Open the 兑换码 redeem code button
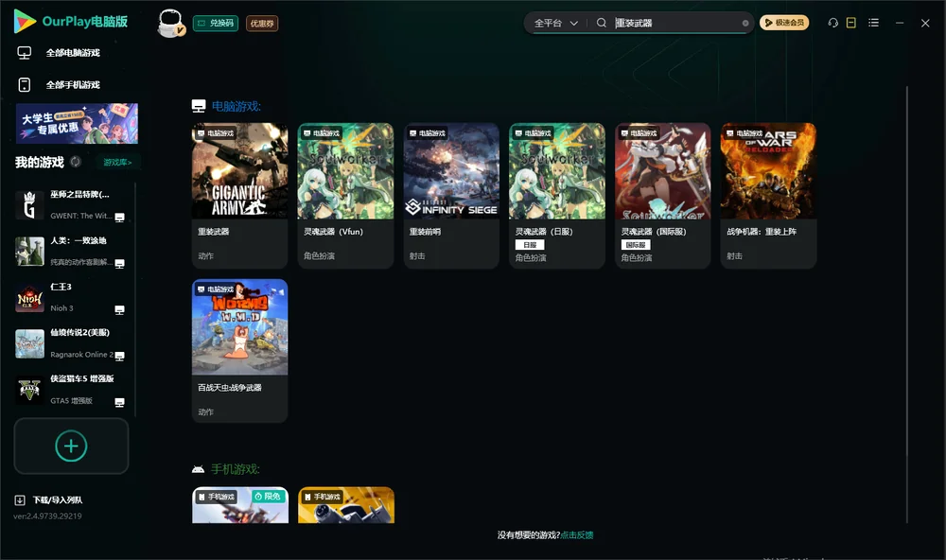The height and width of the screenshot is (560, 946). click(216, 23)
